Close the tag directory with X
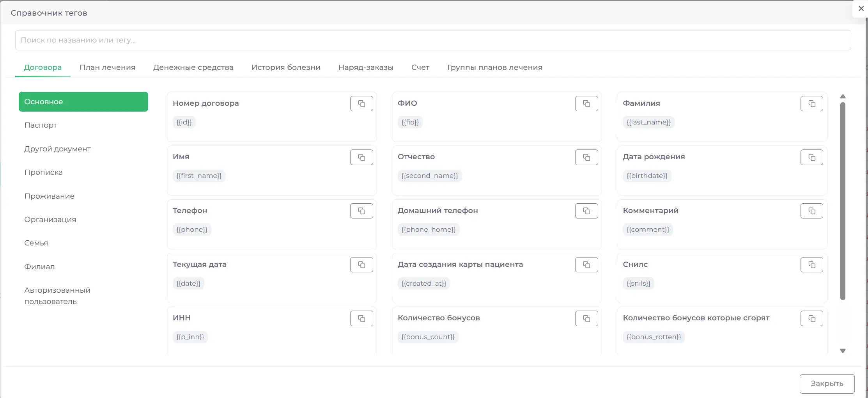Screen dimensions: 868x398 861,9
